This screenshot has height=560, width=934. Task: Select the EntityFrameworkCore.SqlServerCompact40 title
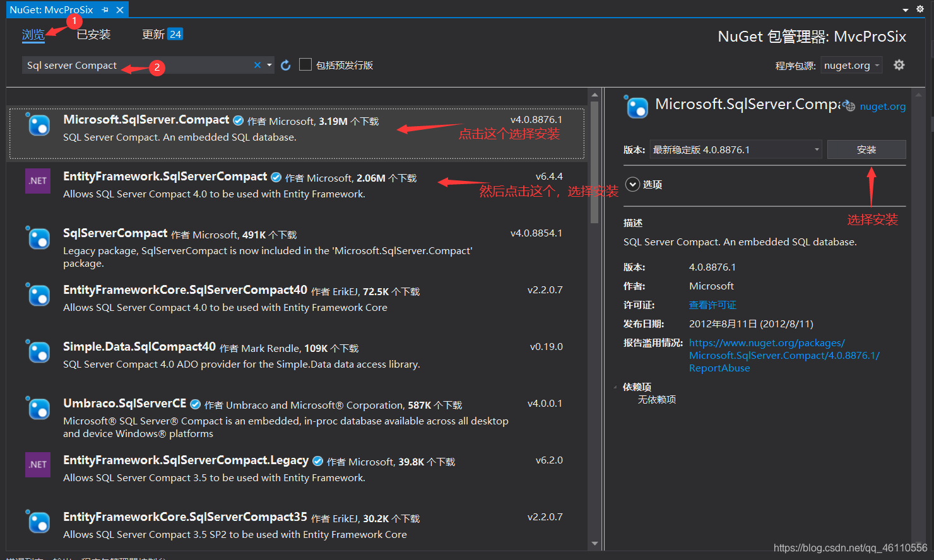186,290
